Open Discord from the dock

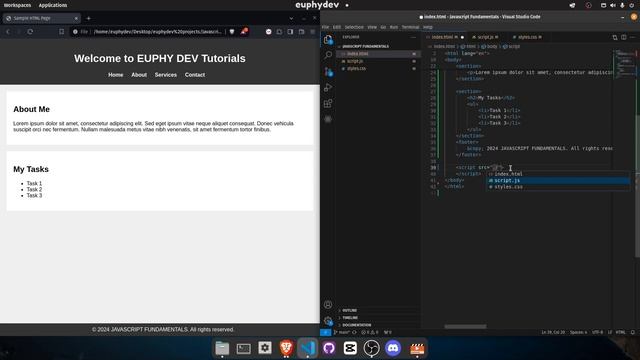393,348
